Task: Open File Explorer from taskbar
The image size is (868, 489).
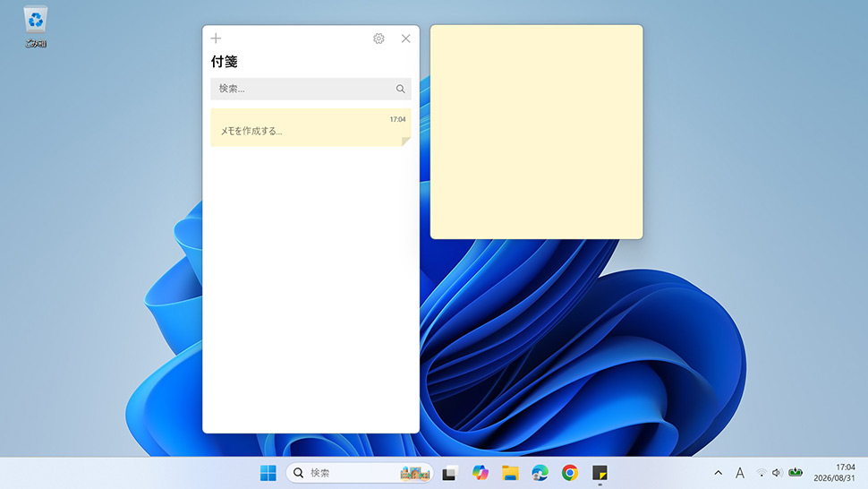Action: tap(510, 473)
